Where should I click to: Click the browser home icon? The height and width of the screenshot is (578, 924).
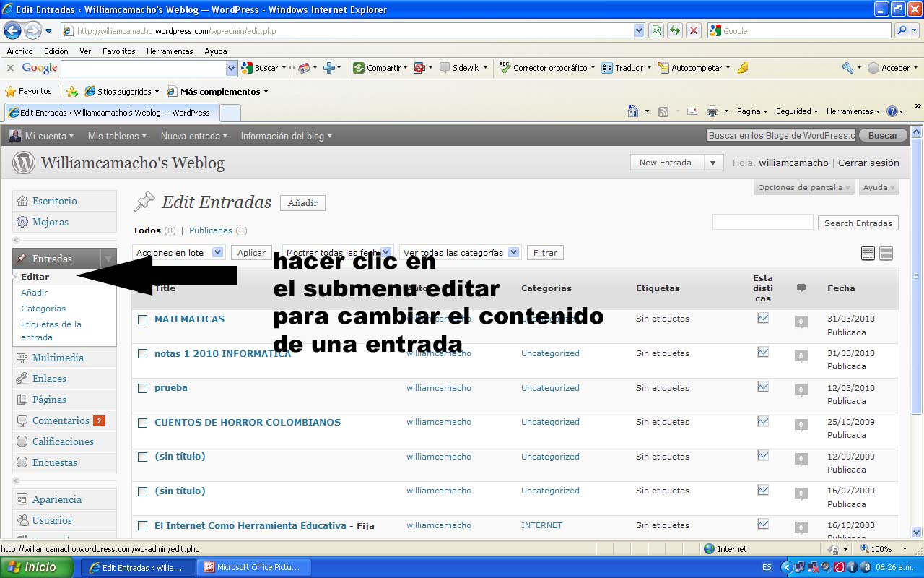tap(633, 111)
